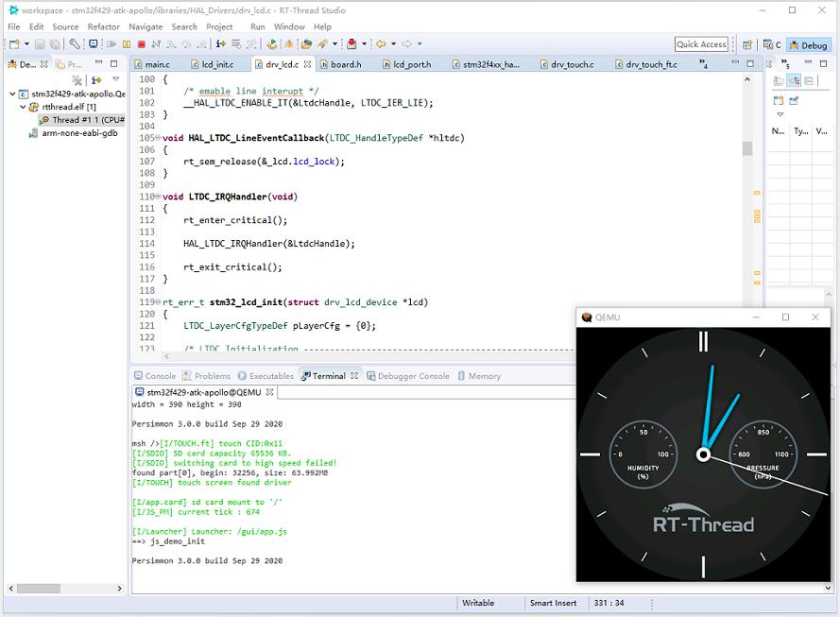Click the Open Perspective icon
The height and width of the screenshot is (617, 840).
(x=747, y=45)
